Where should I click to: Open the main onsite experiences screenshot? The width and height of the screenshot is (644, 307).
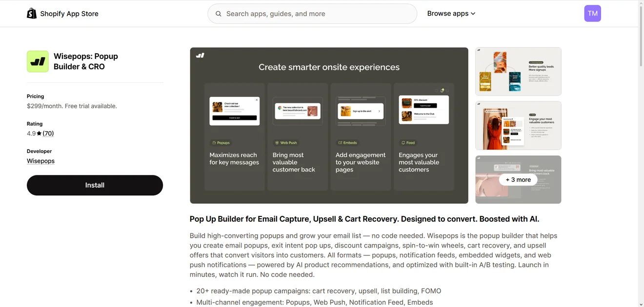tap(329, 125)
